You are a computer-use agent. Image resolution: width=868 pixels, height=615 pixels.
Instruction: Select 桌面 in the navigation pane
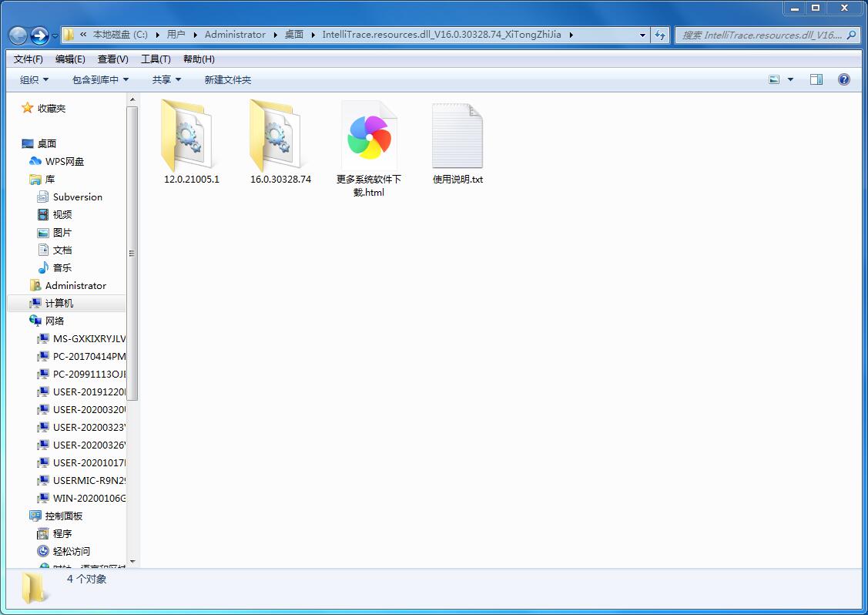pyautogui.click(x=46, y=143)
